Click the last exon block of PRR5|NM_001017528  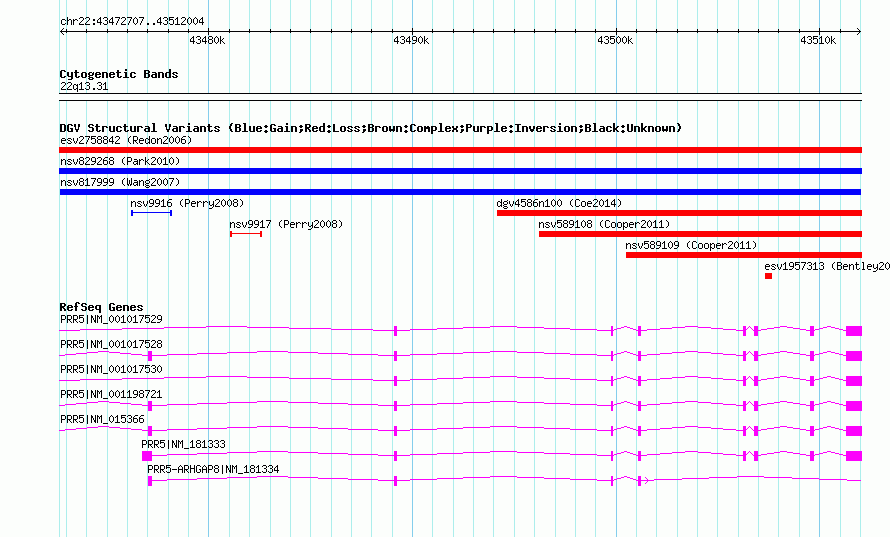click(x=854, y=356)
